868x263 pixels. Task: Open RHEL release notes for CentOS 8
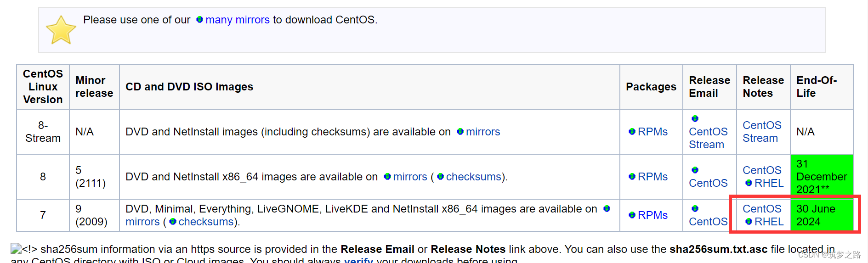(769, 183)
